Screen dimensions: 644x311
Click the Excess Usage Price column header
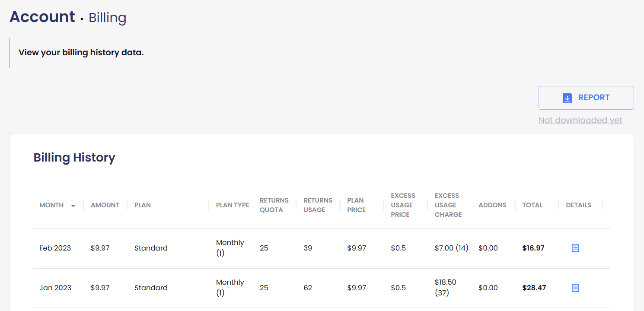[x=403, y=205]
